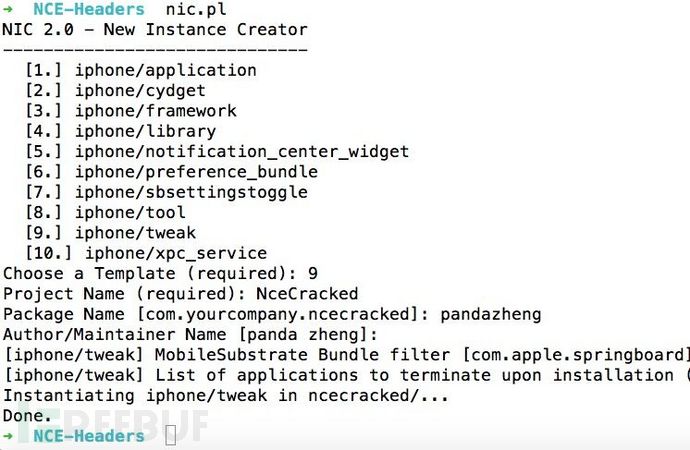Click the nic.pl command text

(196, 9)
